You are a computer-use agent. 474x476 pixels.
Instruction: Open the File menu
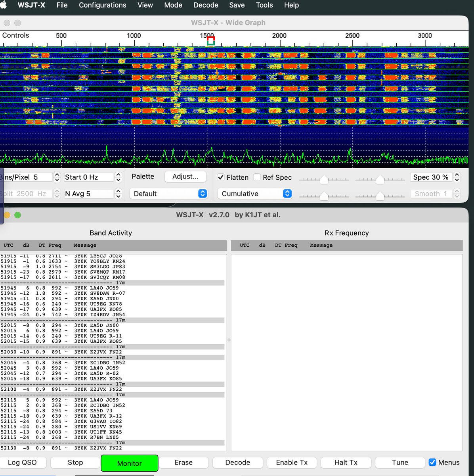tap(62, 5)
